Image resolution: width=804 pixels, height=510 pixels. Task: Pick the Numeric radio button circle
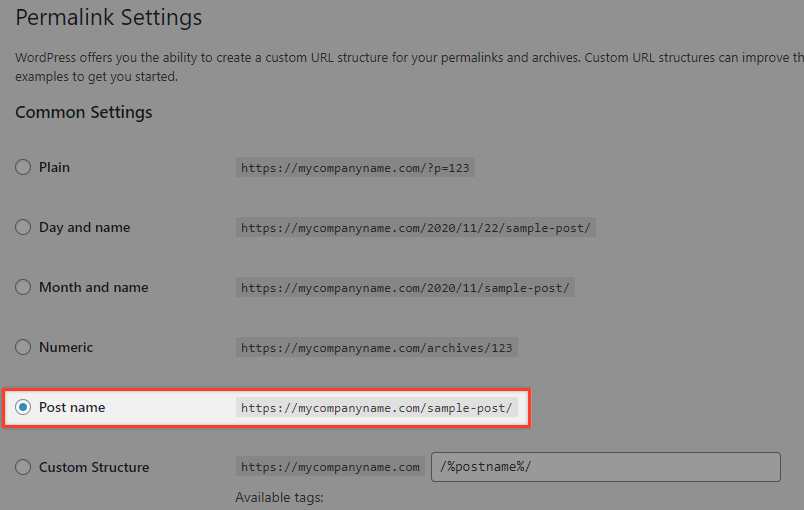pyautogui.click(x=23, y=347)
